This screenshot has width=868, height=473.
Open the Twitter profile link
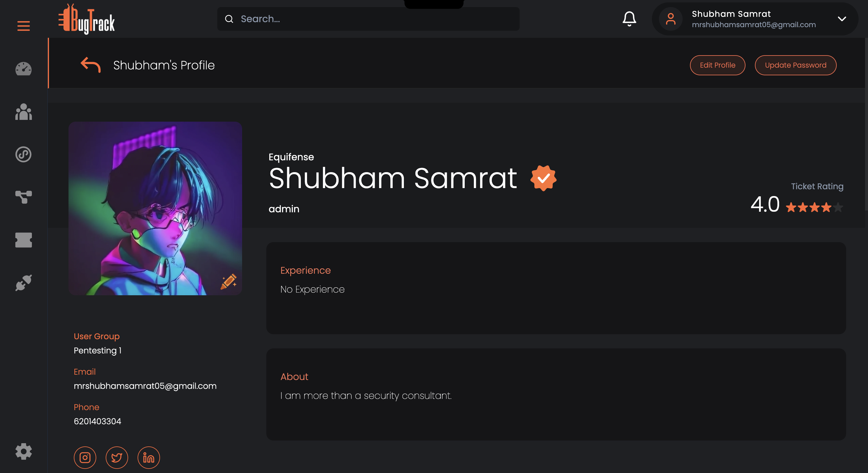point(117,458)
